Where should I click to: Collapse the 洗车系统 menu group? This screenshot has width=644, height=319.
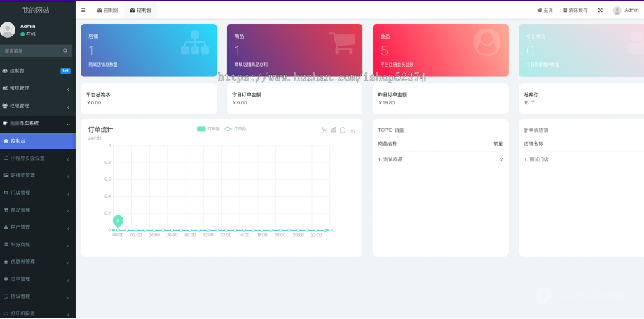(38, 123)
